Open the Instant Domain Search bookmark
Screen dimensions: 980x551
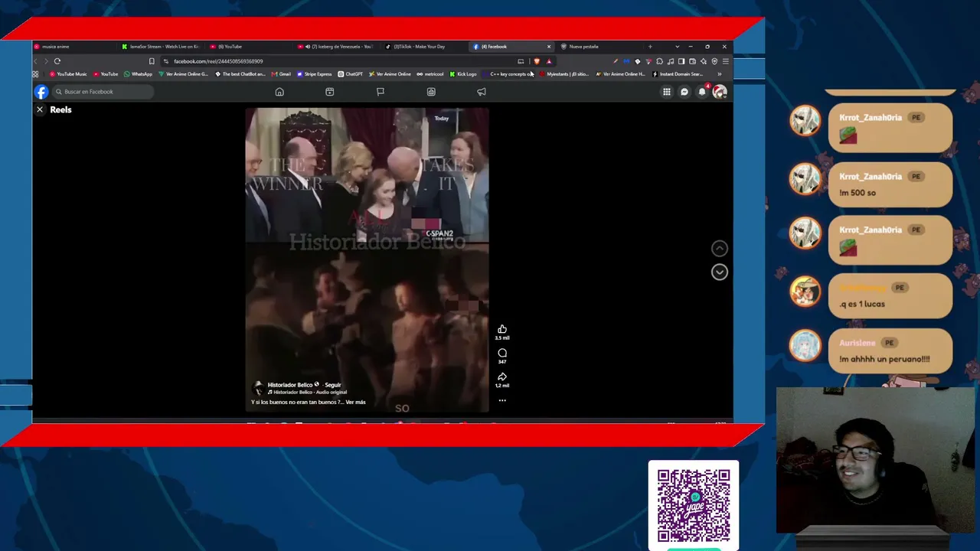coord(678,74)
